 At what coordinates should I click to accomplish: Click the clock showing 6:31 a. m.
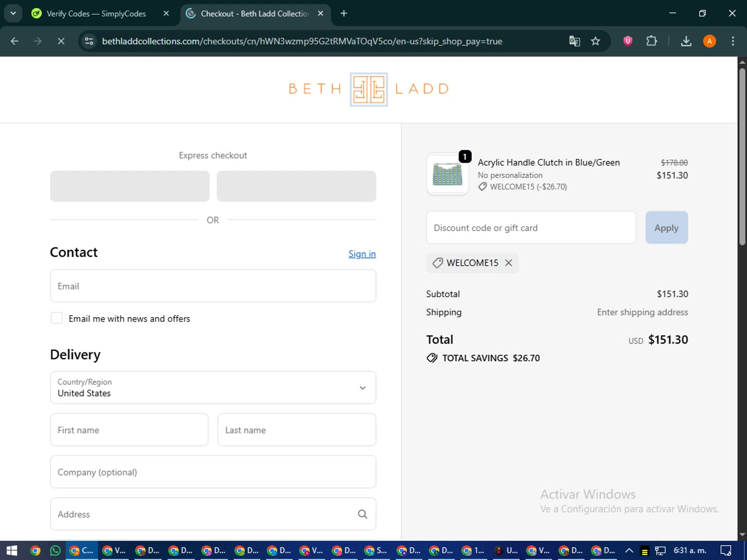point(690,551)
